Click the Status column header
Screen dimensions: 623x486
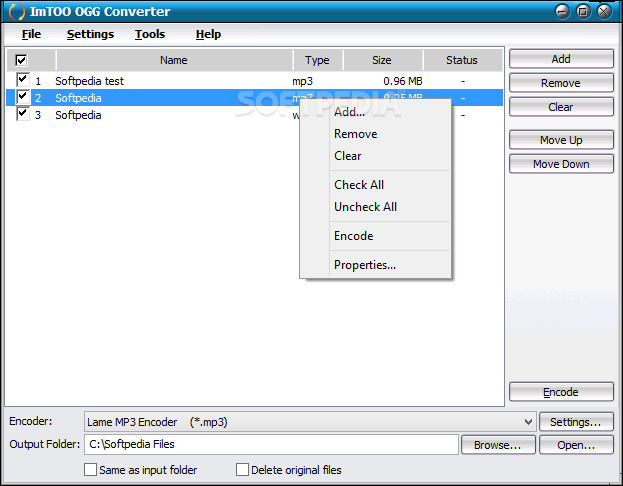pyautogui.click(x=462, y=60)
